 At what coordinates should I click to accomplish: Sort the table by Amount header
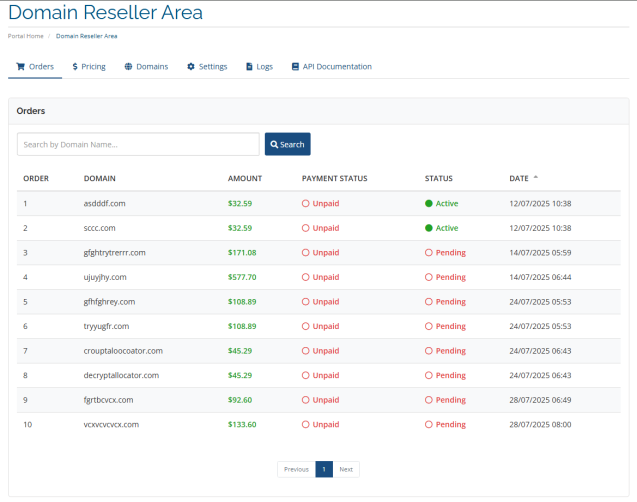(244, 179)
